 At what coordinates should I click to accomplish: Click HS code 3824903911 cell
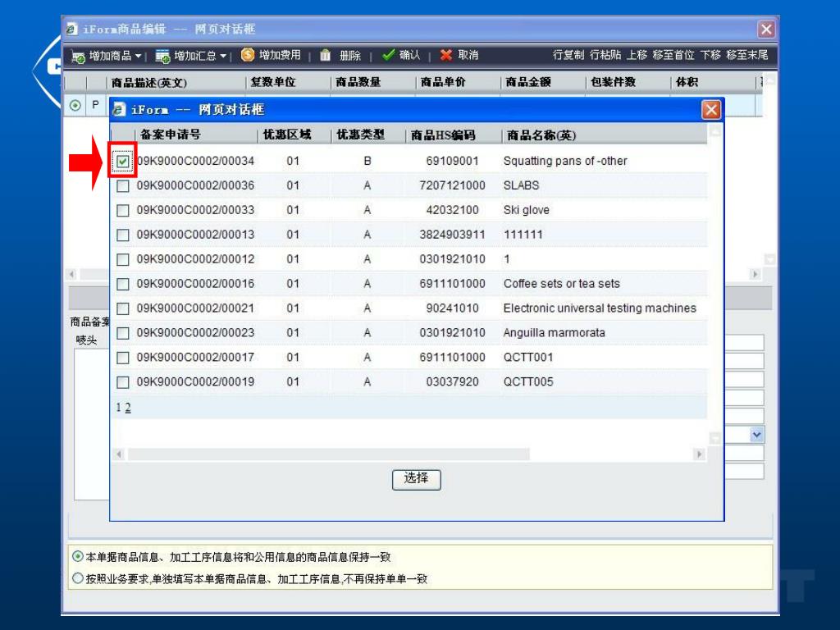click(452, 235)
